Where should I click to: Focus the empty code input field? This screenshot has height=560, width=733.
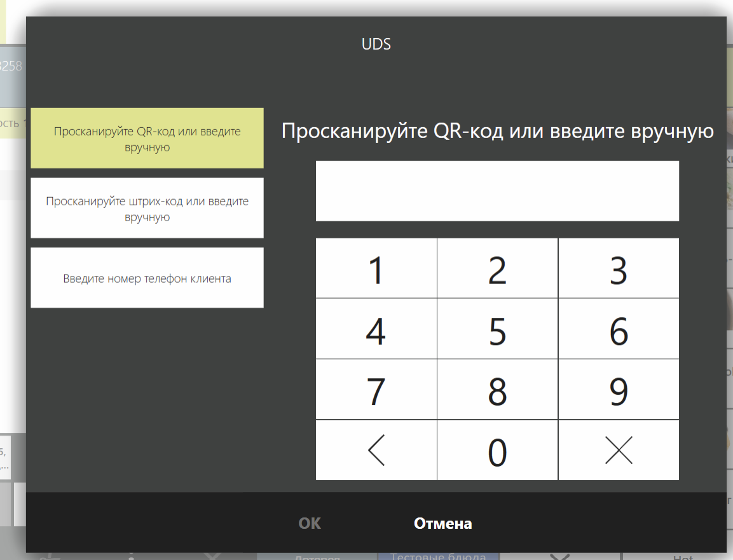(497, 191)
